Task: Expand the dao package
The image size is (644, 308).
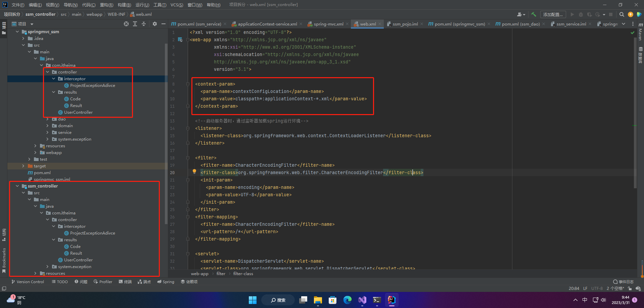Action: [47, 119]
